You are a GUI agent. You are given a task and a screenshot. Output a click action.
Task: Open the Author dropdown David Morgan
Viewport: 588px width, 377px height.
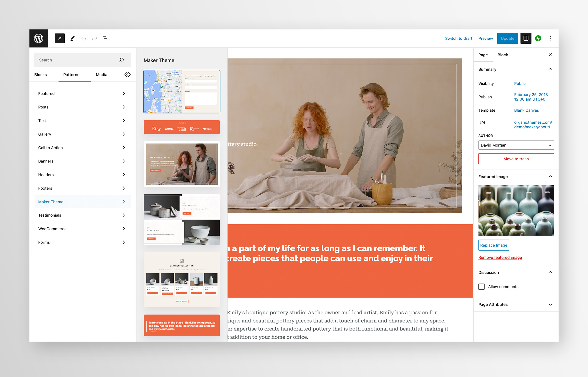(x=516, y=145)
